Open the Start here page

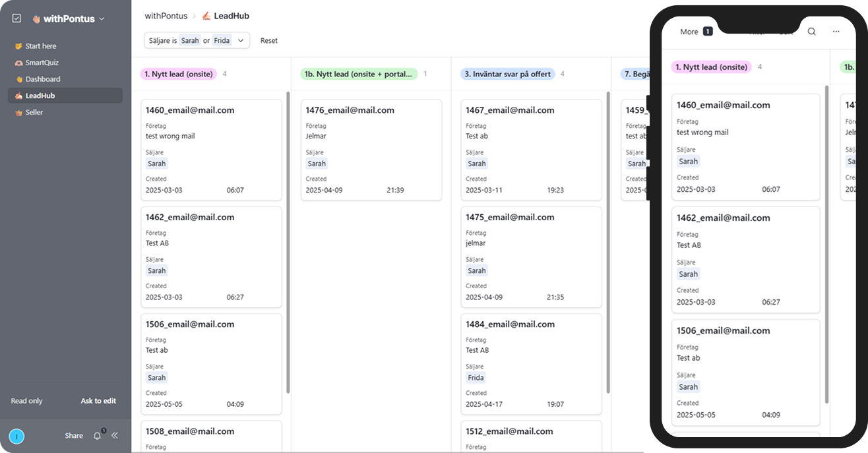(40, 46)
